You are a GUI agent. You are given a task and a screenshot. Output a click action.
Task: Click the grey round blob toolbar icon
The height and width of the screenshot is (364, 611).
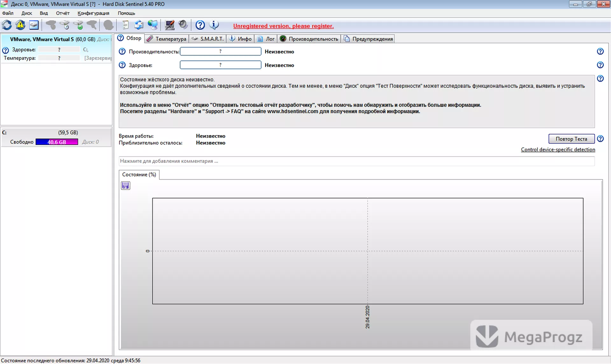[x=108, y=25]
